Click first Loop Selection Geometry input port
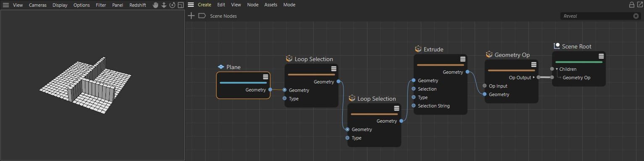644x161 pixels. click(285, 90)
